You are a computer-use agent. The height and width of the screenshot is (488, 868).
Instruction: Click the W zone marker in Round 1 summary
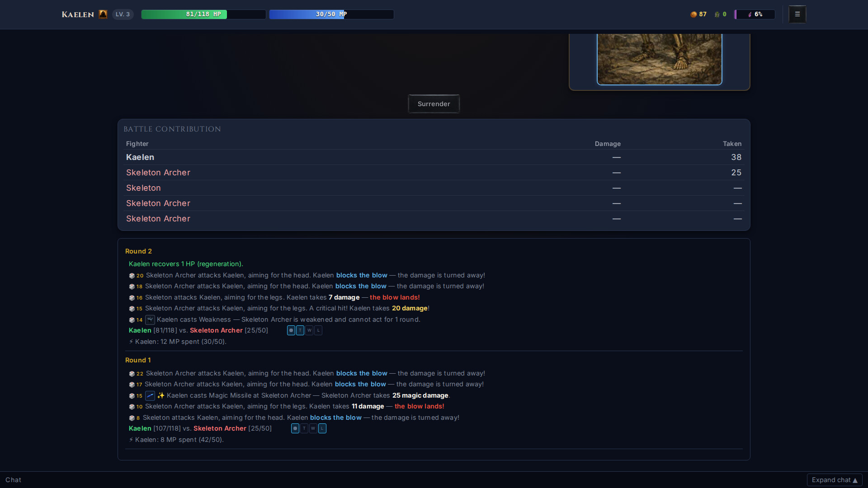tap(313, 428)
